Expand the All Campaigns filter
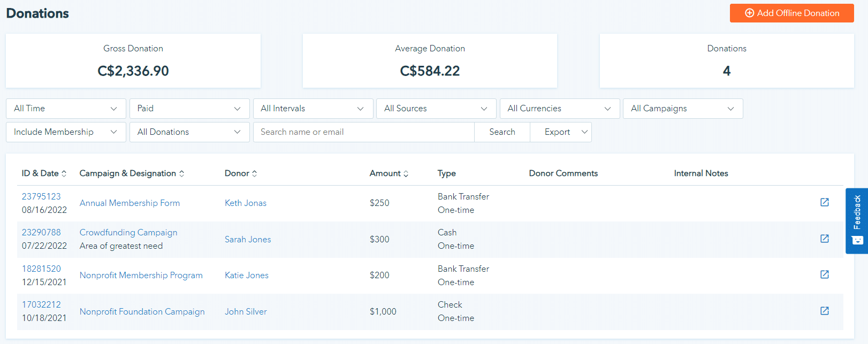Screen dimensions: 868x344 tap(682, 109)
